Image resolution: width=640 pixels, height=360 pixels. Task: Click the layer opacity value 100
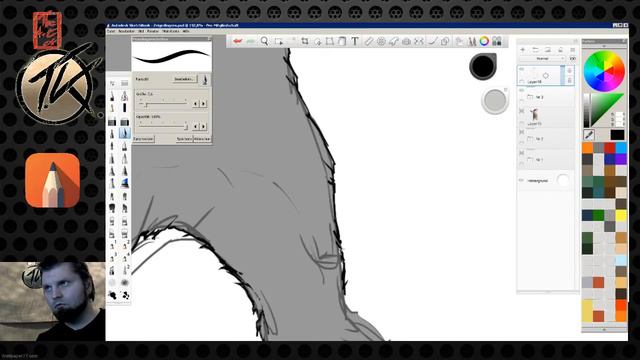(x=572, y=59)
